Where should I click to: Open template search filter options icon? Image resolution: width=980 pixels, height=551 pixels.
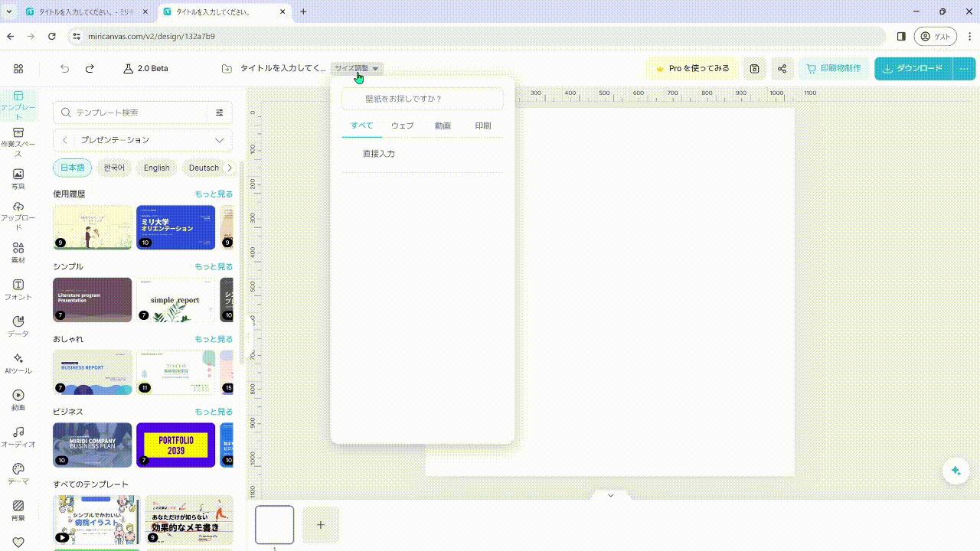pyautogui.click(x=220, y=112)
